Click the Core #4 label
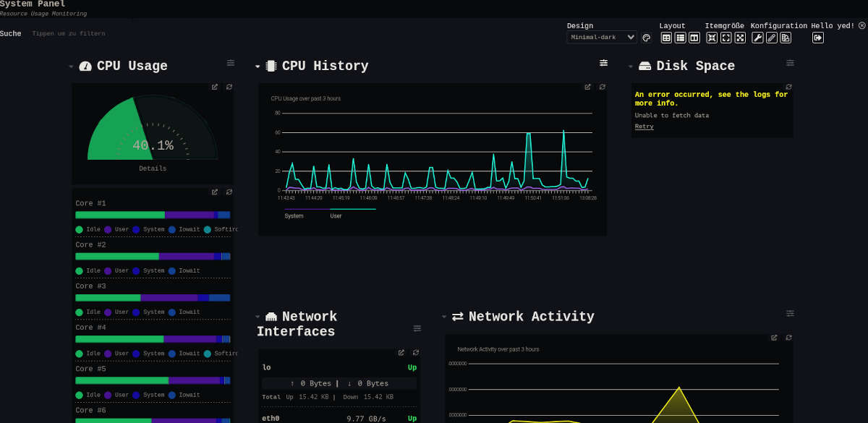 [x=90, y=328]
